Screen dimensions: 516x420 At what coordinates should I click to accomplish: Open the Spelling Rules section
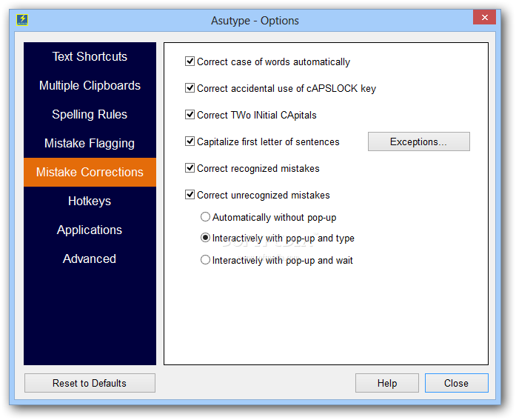pos(90,115)
